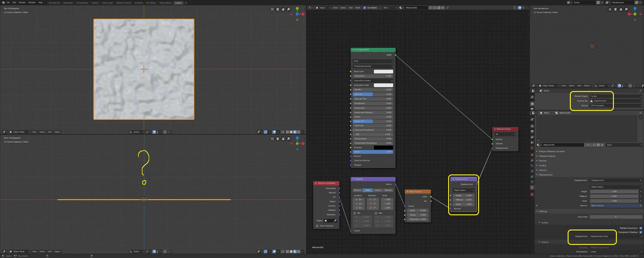The image size is (644, 258).
Task: Unlink Material.002 with the X icon in node editor header
Action: pos(443,8)
